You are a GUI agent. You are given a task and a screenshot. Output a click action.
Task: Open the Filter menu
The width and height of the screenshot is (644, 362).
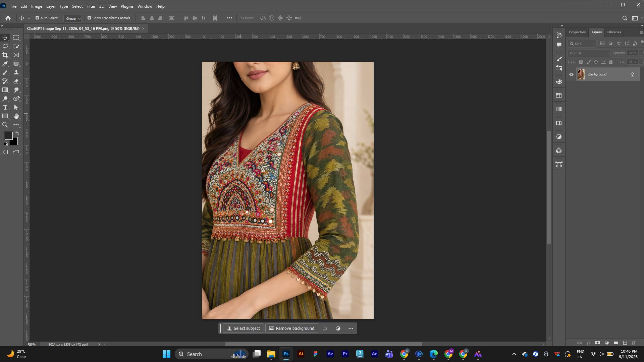(x=91, y=6)
